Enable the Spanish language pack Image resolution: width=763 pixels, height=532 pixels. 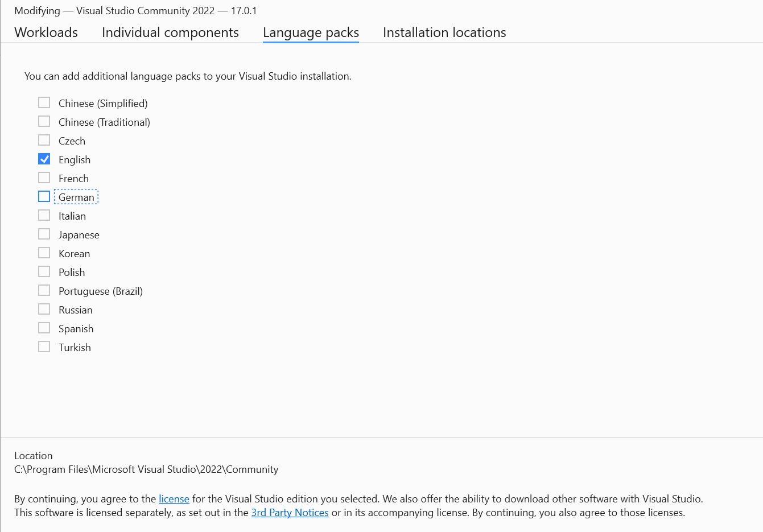(x=44, y=328)
